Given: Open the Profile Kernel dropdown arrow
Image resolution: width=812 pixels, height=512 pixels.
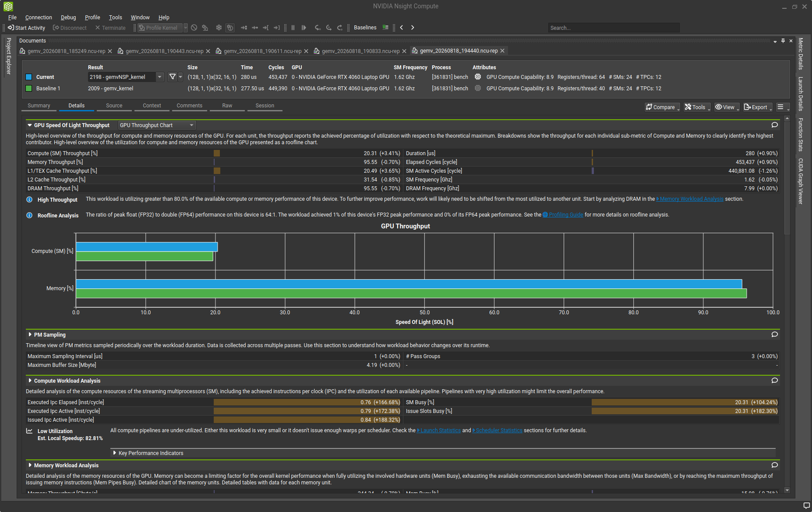Looking at the screenshot, I should point(186,28).
